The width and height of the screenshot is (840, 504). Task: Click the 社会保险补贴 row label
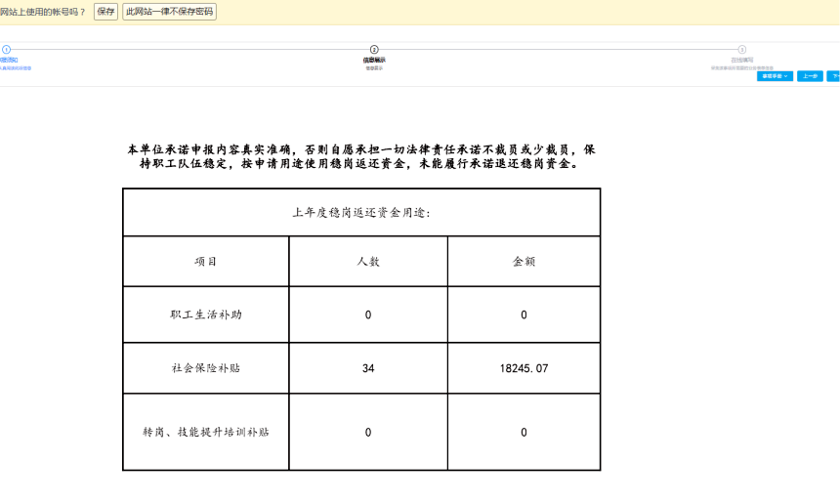pos(206,368)
